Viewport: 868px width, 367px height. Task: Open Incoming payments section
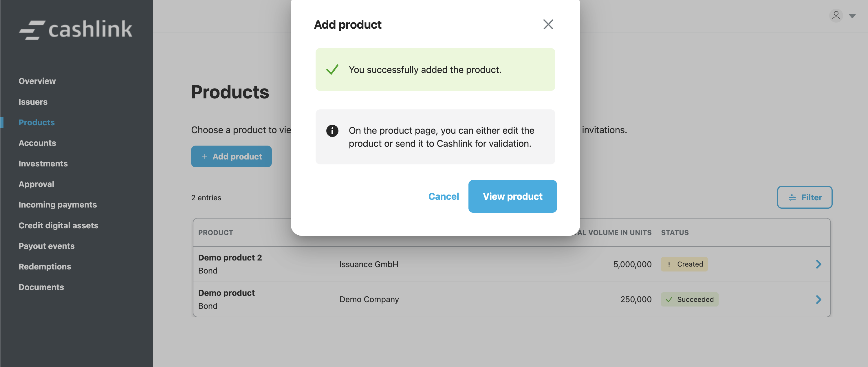[x=58, y=205]
